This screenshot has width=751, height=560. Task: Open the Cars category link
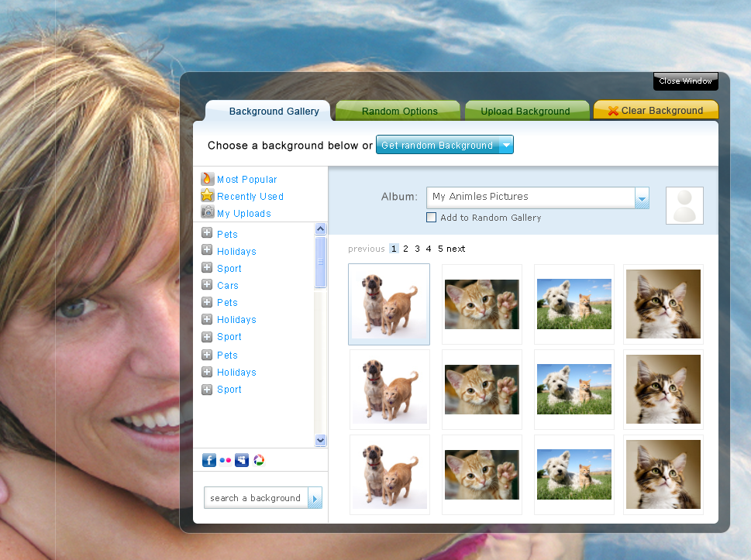[228, 286]
